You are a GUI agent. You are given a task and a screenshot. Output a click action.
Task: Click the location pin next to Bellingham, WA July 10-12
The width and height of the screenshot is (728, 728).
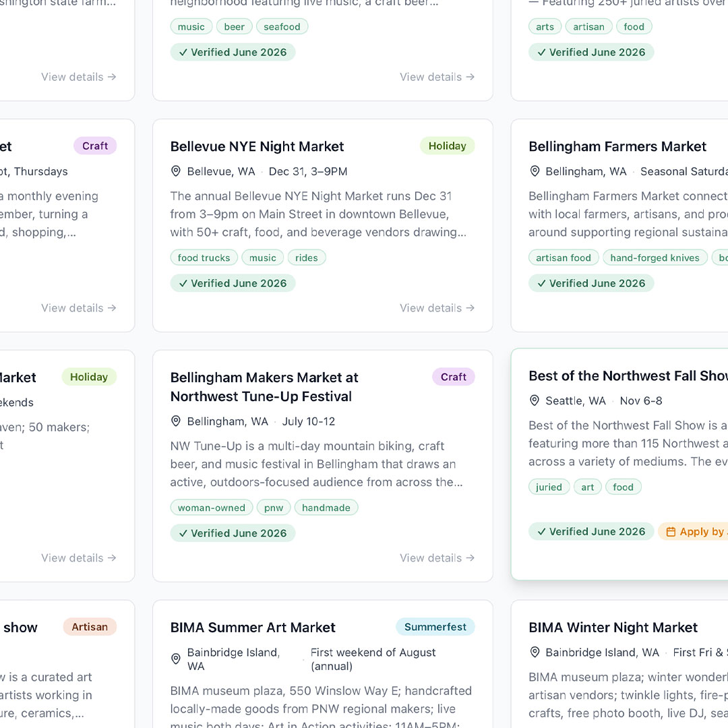click(176, 421)
